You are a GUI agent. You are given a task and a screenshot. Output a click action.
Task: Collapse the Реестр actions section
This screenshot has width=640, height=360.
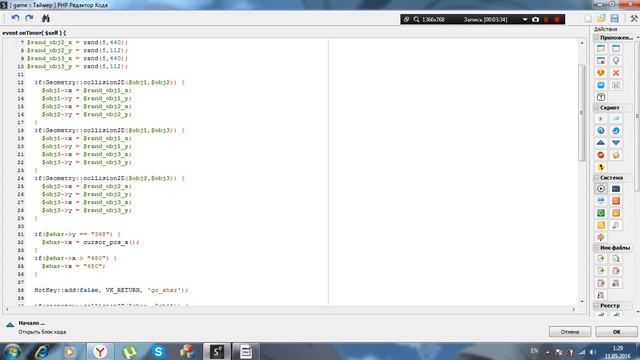coord(596,305)
